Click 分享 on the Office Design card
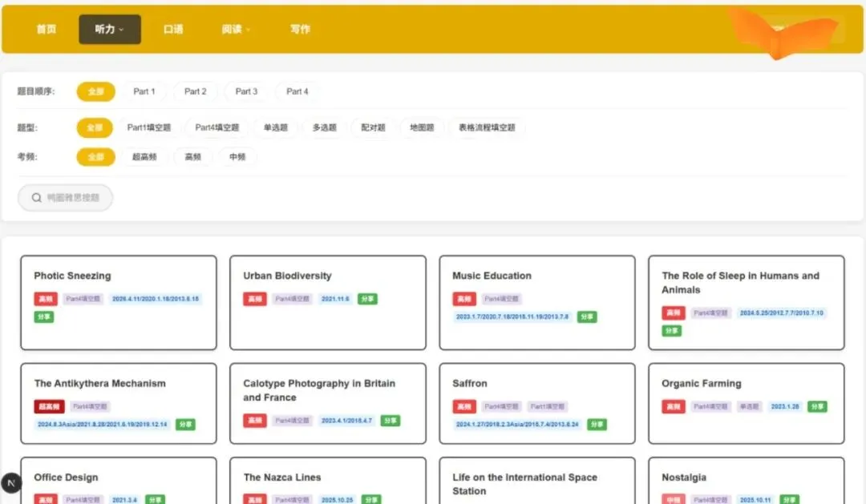The image size is (866, 504). (x=156, y=499)
